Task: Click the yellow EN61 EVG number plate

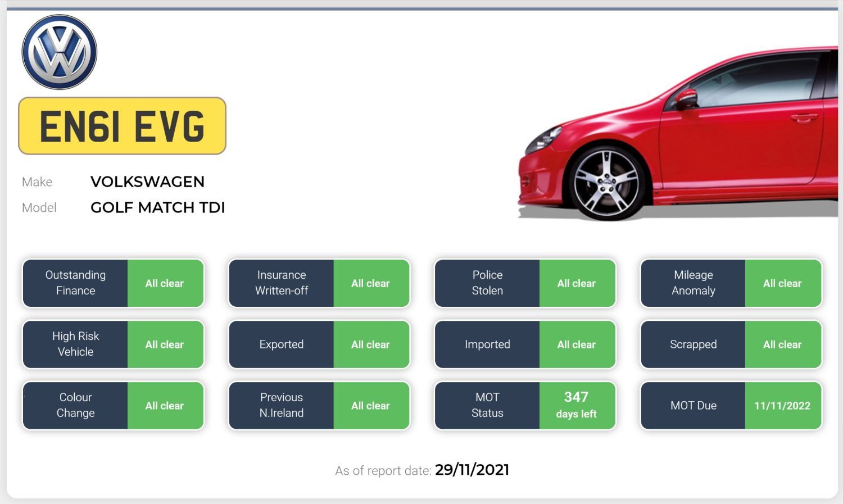Action: [122, 126]
